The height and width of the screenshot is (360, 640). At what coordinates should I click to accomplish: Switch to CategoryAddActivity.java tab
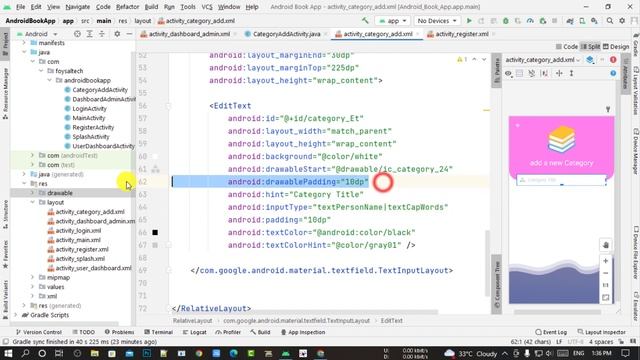click(x=286, y=34)
